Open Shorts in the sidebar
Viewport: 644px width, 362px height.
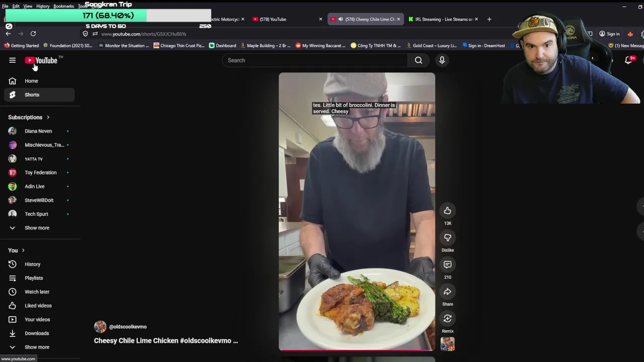pyautogui.click(x=39, y=95)
